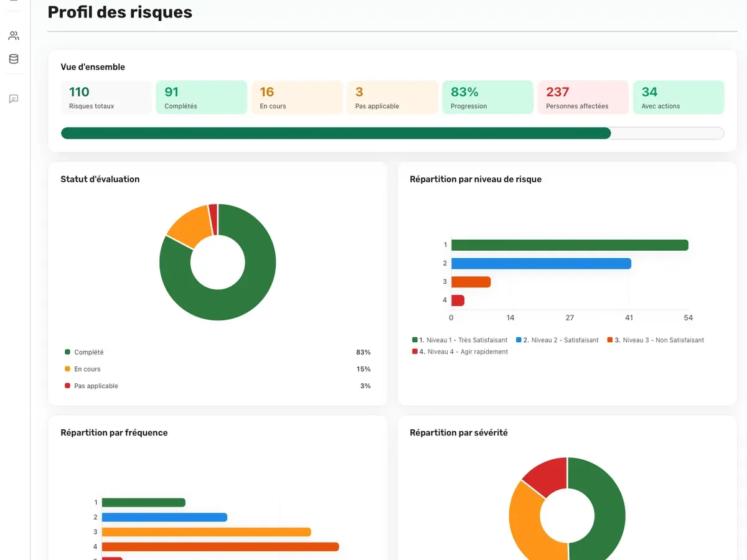Click the Pas applicable legend red dot
Screen dimensions: 747x560
point(67,386)
